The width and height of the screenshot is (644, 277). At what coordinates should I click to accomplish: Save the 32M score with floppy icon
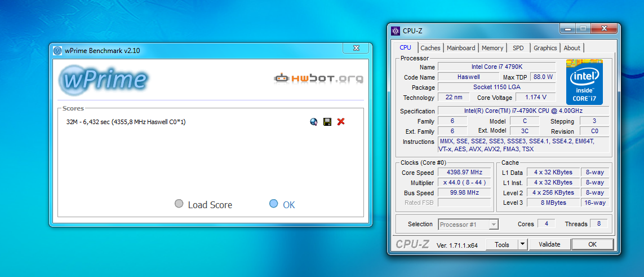coord(327,122)
